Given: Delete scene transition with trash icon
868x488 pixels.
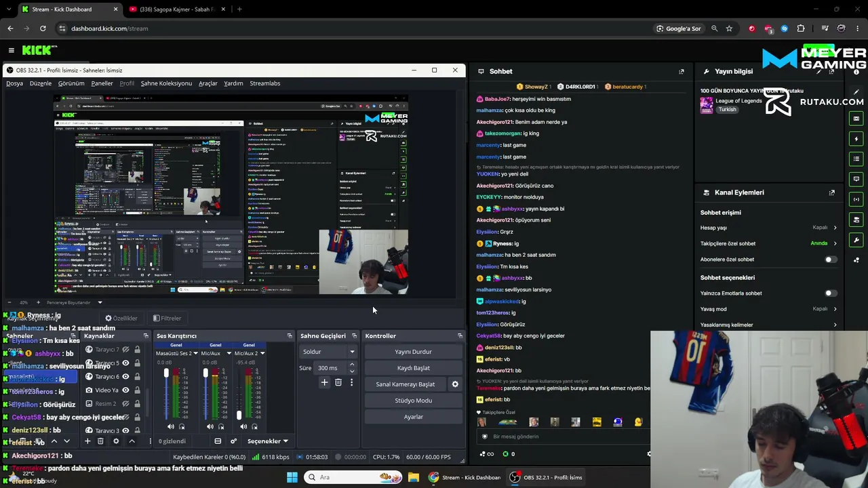Looking at the screenshot, I should pyautogui.click(x=338, y=383).
